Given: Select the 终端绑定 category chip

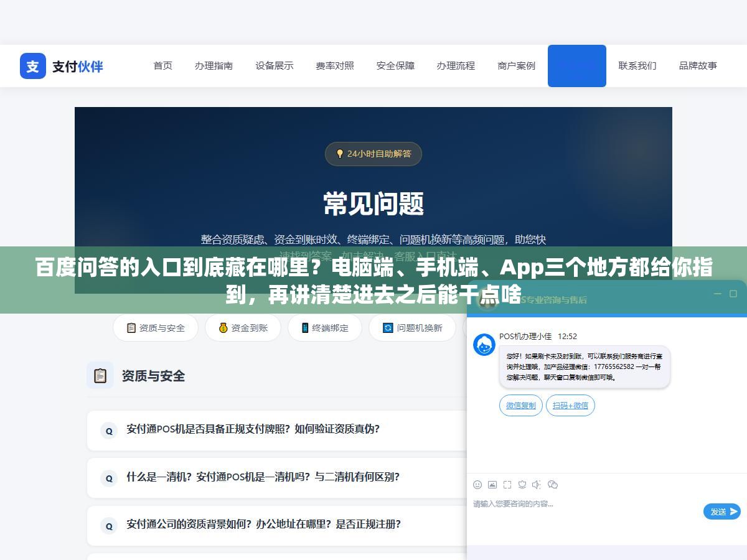Looking at the screenshot, I should (x=324, y=328).
